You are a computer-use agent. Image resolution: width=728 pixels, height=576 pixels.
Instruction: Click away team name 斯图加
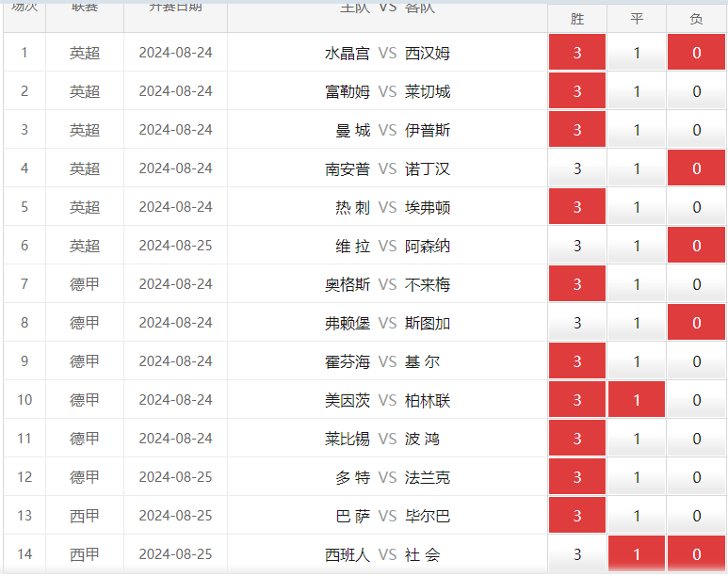tap(428, 323)
